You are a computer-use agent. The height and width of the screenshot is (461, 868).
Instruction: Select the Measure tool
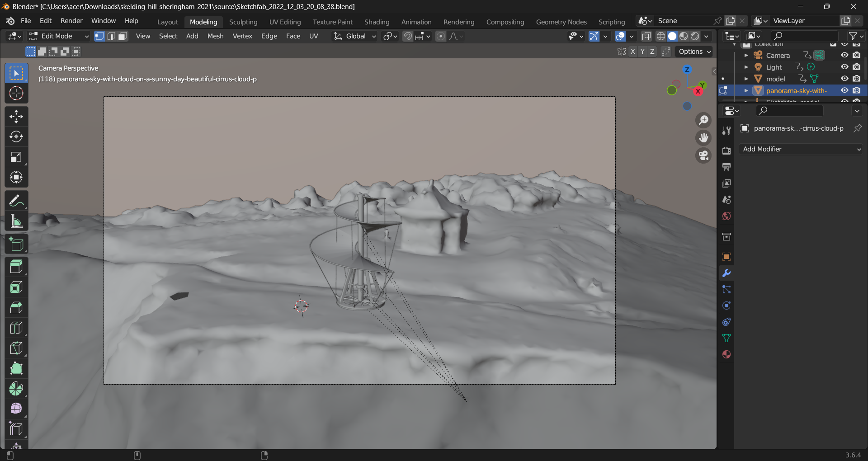[x=16, y=221]
